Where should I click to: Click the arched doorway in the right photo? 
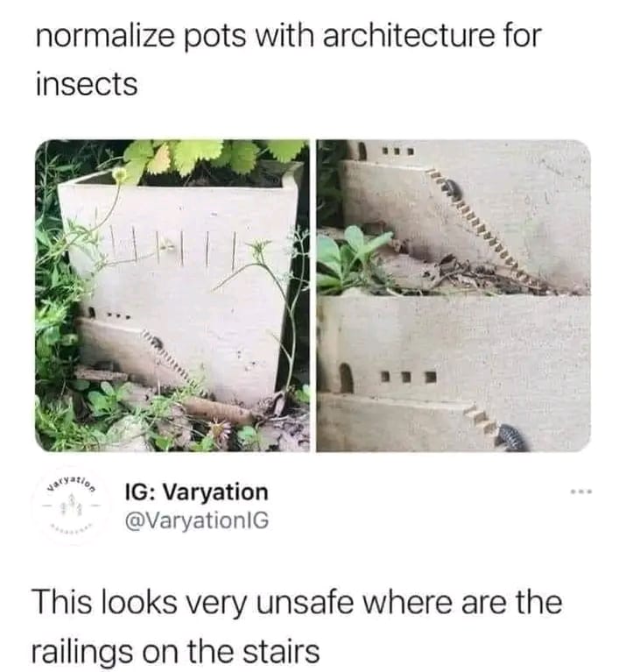(x=346, y=377)
